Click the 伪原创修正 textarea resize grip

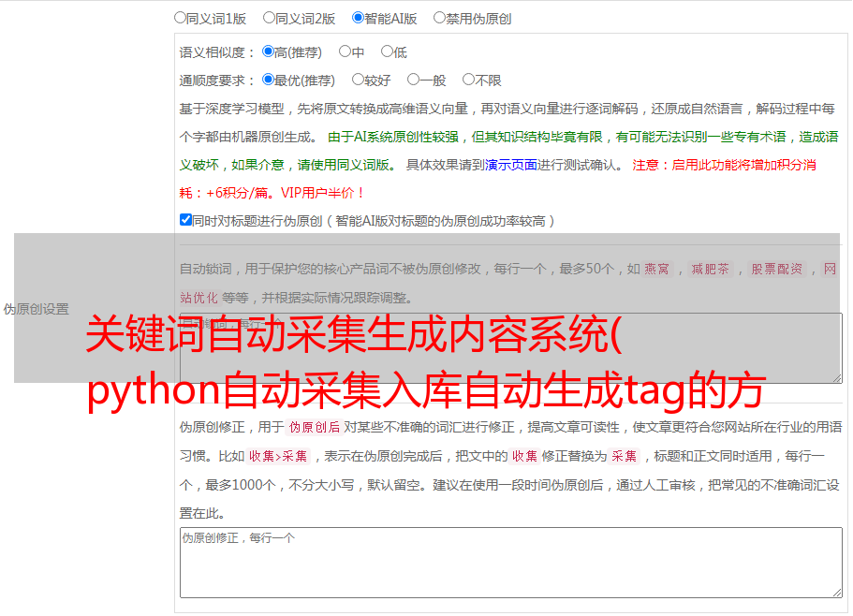(x=837, y=594)
